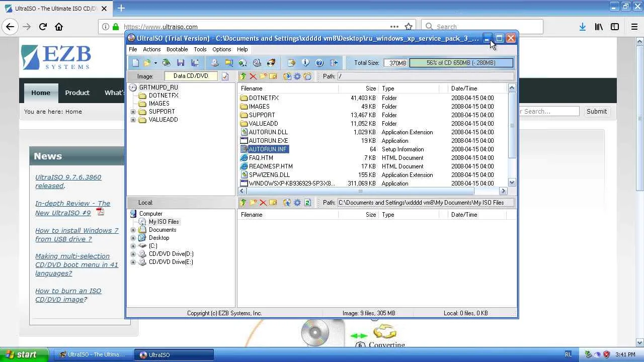This screenshot has width=644, height=362.
Task: Open the Options menu
Action: tap(221, 49)
